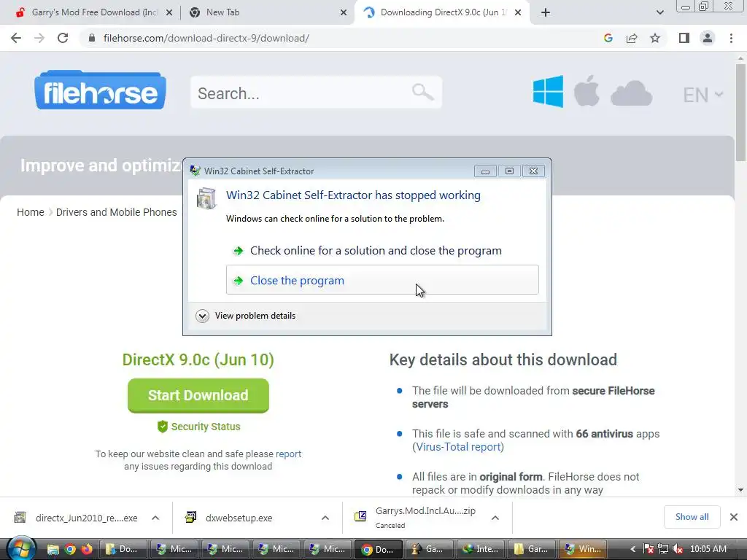
Task: Bookmark this page with the star
Action: [655, 38]
